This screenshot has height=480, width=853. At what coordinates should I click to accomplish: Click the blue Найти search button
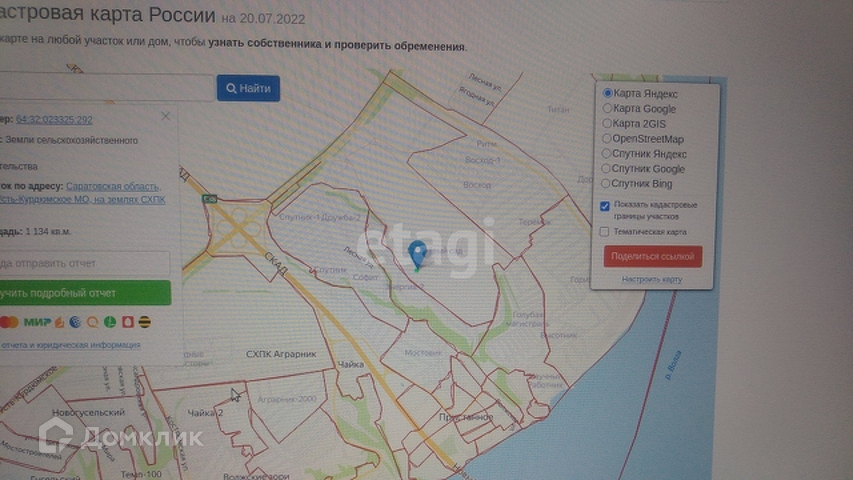248,88
